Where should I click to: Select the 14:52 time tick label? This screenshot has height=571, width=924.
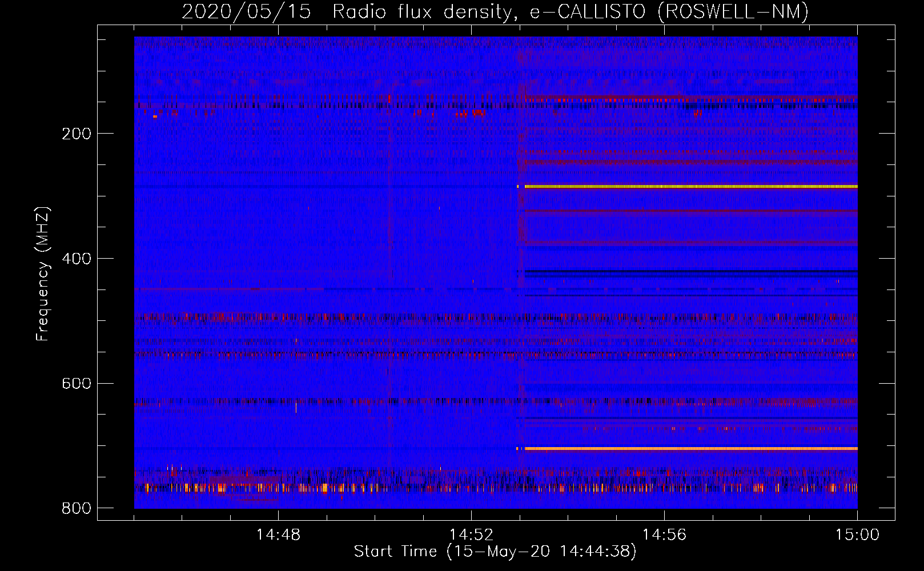471,535
